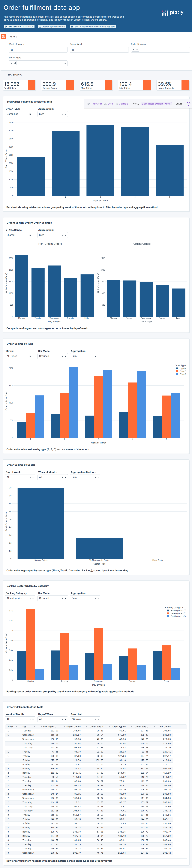Click the Callbacks icon in the debug toolbar
Screen dimensions: 192x868
coord(117,104)
